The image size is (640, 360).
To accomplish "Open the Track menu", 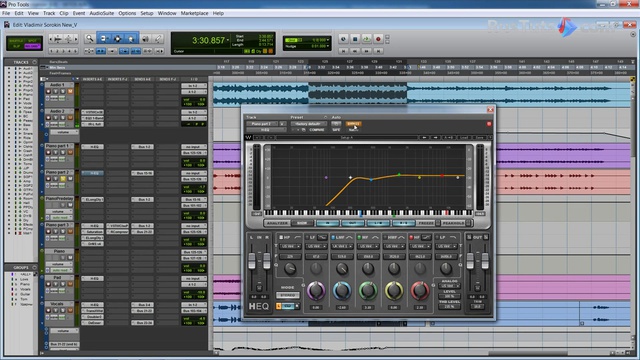I will click(49, 13).
